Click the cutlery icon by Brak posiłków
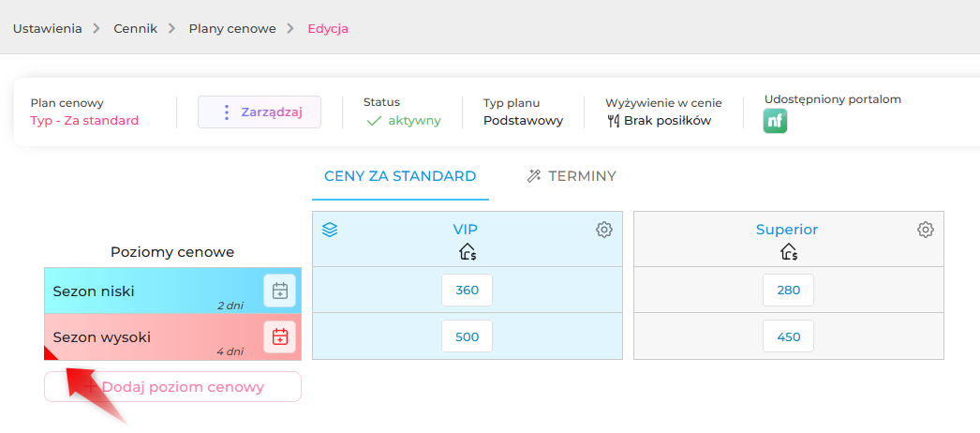980x433 pixels. pos(613,121)
